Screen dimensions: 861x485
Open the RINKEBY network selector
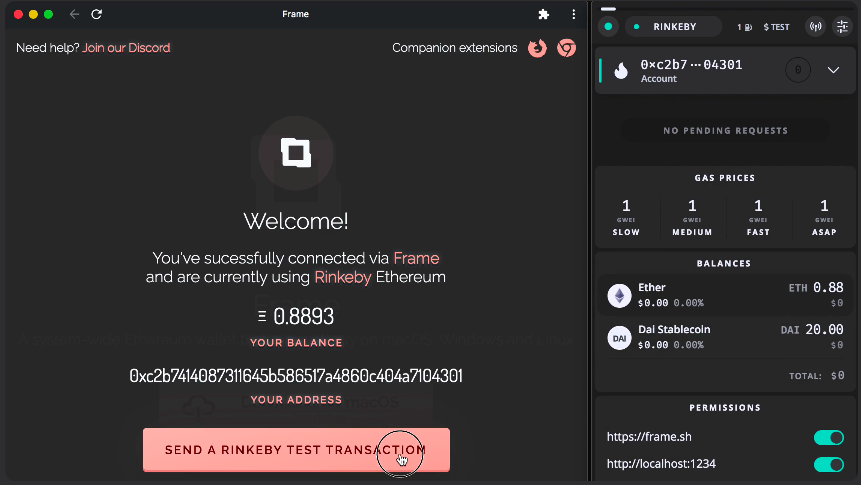674,26
